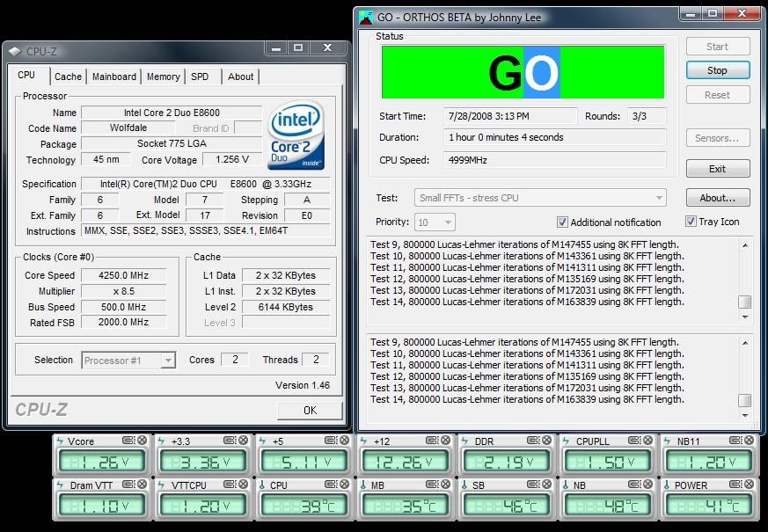Open the settings icon on the +3.3 gadget
This screenshot has height=532, width=768.
(230, 441)
